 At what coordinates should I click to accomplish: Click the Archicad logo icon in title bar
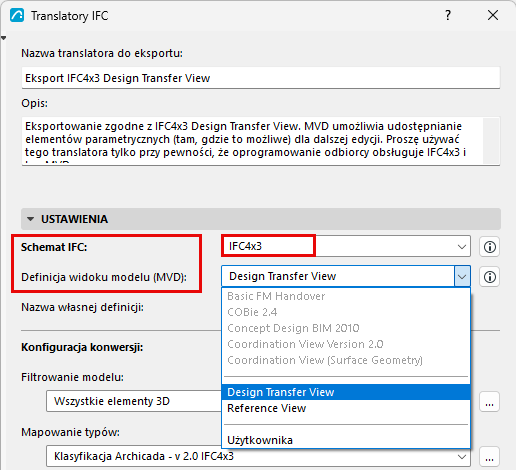(x=17, y=16)
